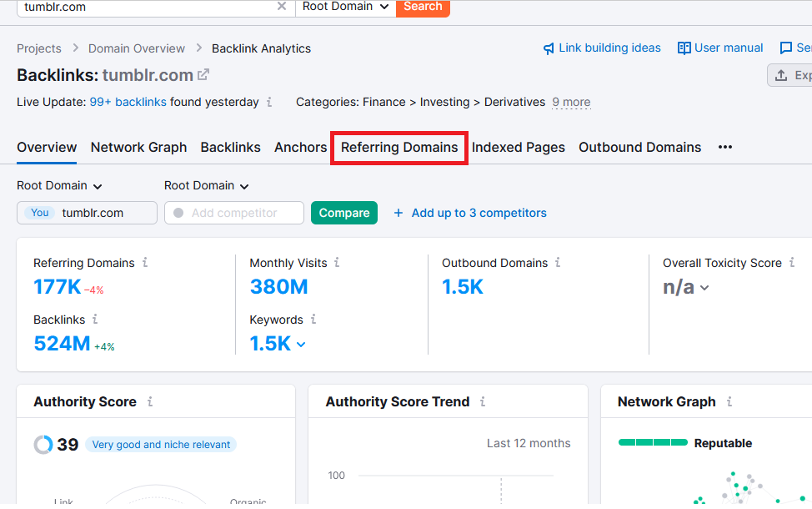The image size is (812, 509).
Task: Click the info icon next to Overall Toxicity Score
Action: click(792, 263)
